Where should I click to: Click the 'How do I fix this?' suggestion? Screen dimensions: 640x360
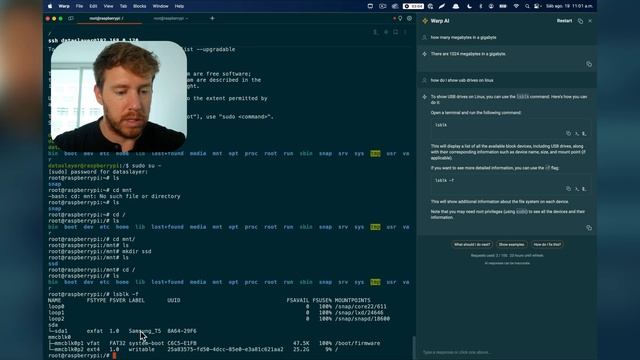[547, 244]
